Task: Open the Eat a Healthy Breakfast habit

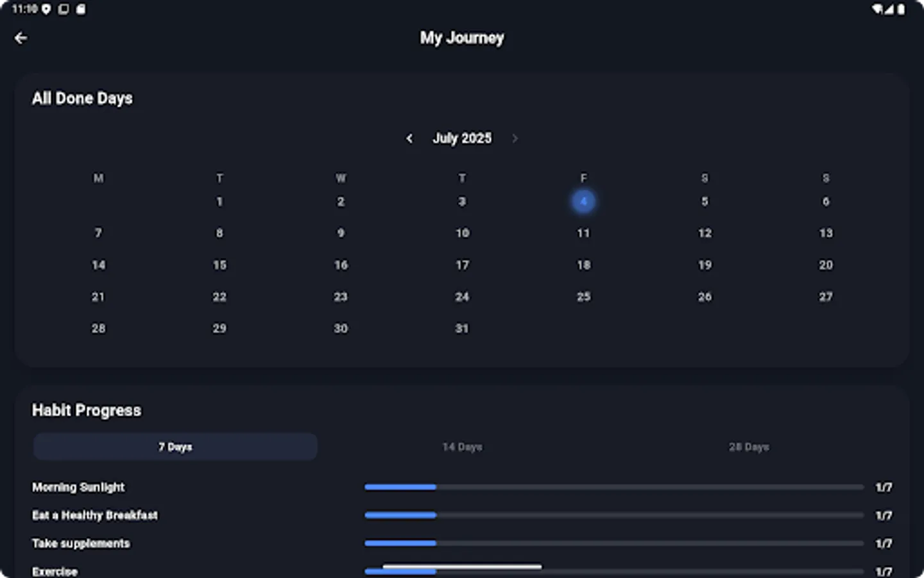Action: tap(95, 515)
